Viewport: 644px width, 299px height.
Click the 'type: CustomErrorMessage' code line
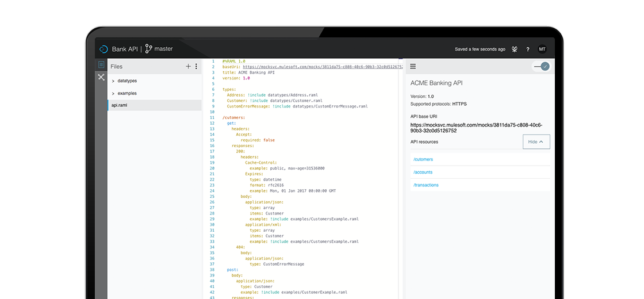(x=277, y=264)
